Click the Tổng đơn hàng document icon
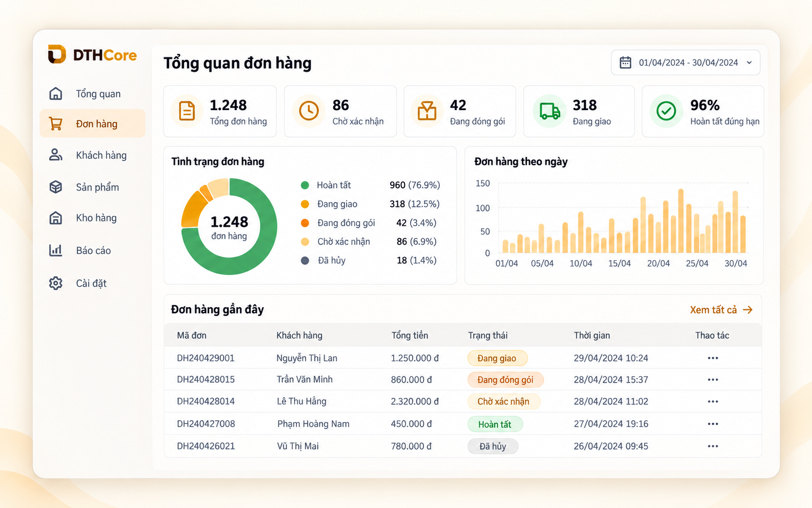The width and height of the screenshot is (812, 508). point(187,111)
